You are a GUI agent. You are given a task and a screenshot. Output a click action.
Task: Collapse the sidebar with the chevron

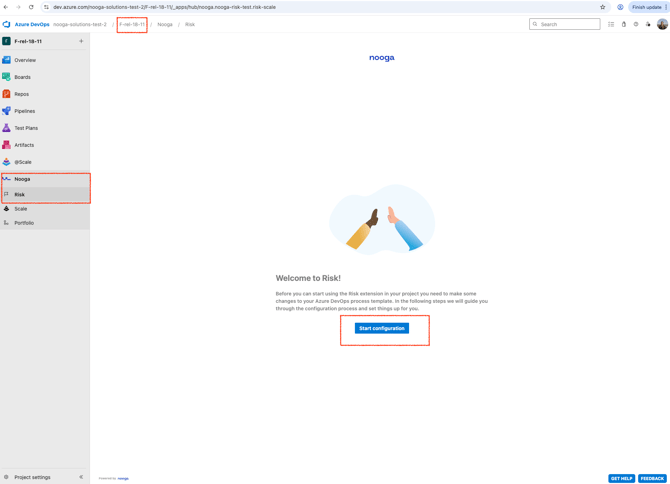pos(81,477)
